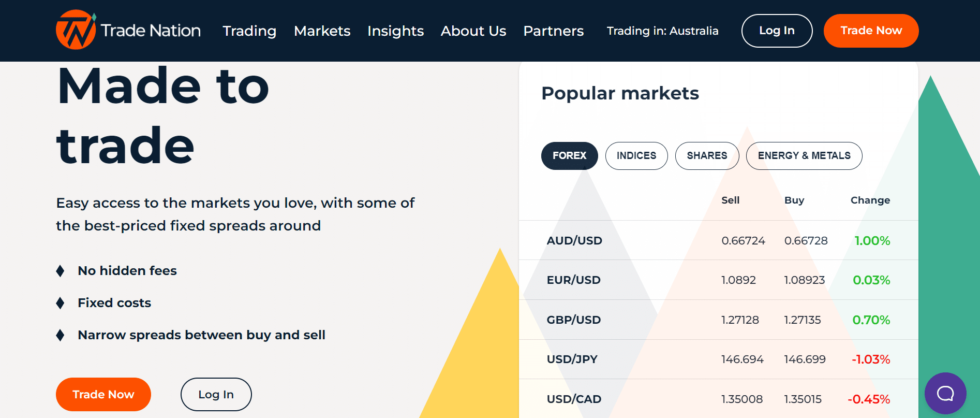This screenshot has height=418, width=980.
Task: Switch to the ENERGY & METALS tab
Action: tap(804, 156)
